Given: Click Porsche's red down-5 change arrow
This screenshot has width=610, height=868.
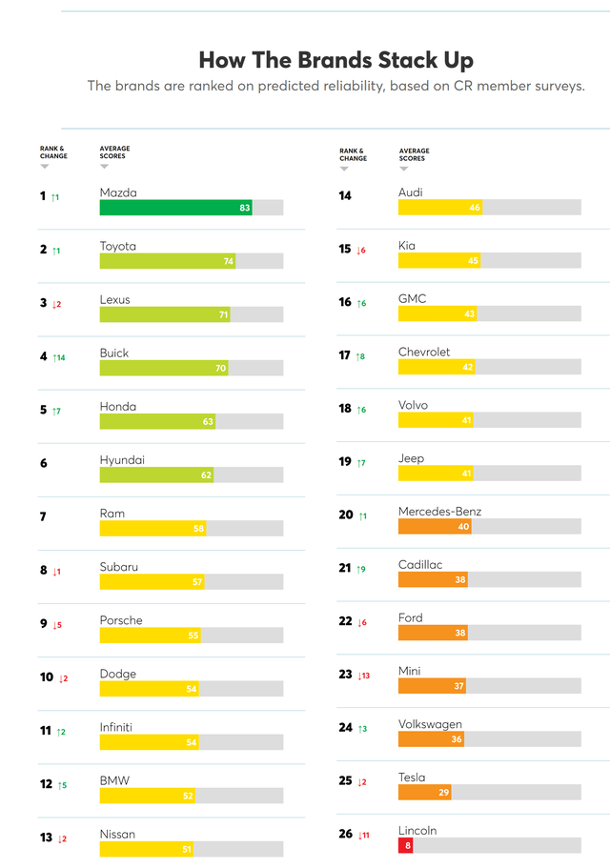Looking at the screenshot, I should click(x=56, y=625).
